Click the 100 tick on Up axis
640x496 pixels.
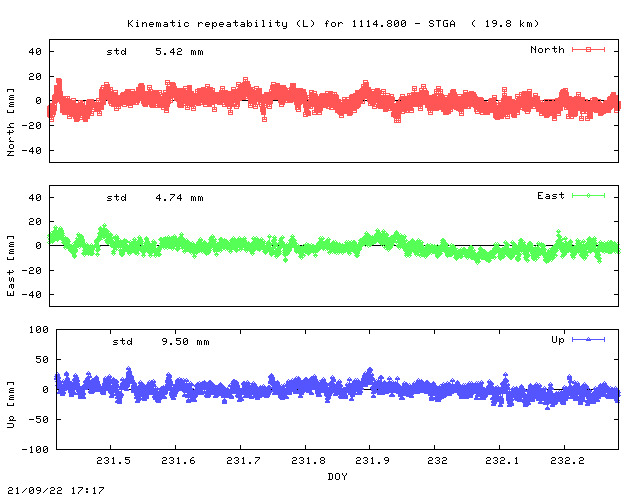pyautogui.click(x=39, y=330)
